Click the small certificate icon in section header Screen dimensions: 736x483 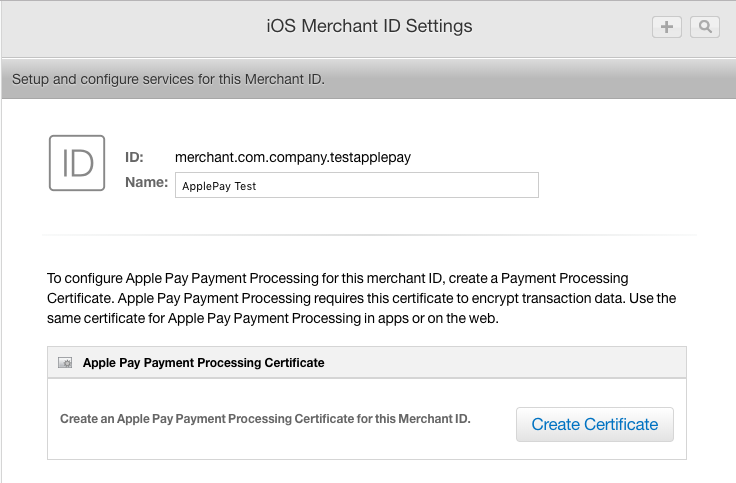pyautogui.click(x=65, y=363)
